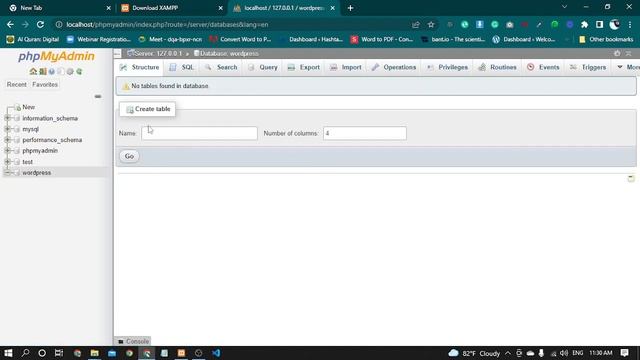
Task: Click Chrome profile avatar
Action: pos(614,24)
